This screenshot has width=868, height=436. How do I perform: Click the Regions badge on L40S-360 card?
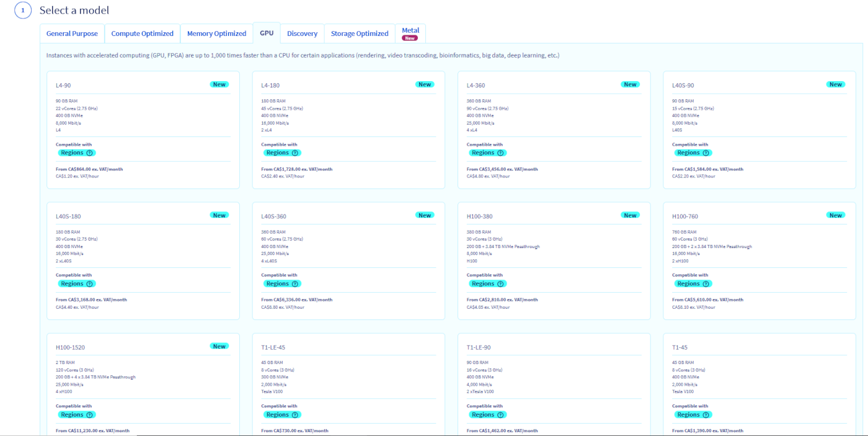(x=278, y=283)
